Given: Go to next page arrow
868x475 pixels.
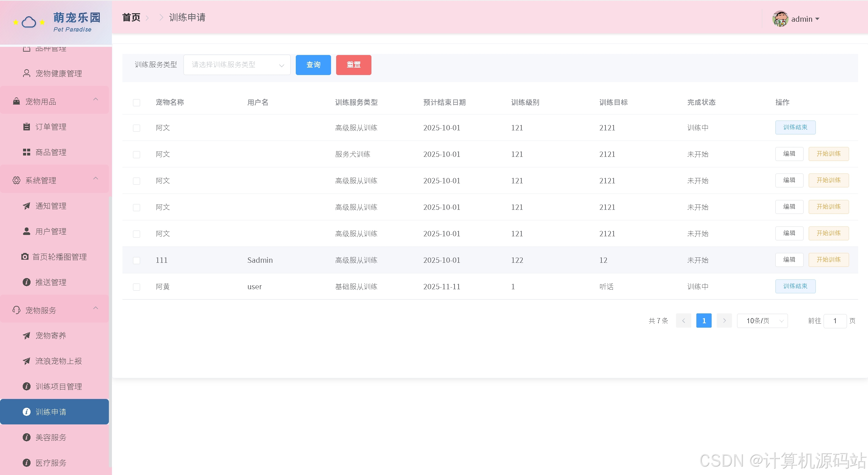Looking at the screenshot, I should pyautogui.click(x=724, y=321).
